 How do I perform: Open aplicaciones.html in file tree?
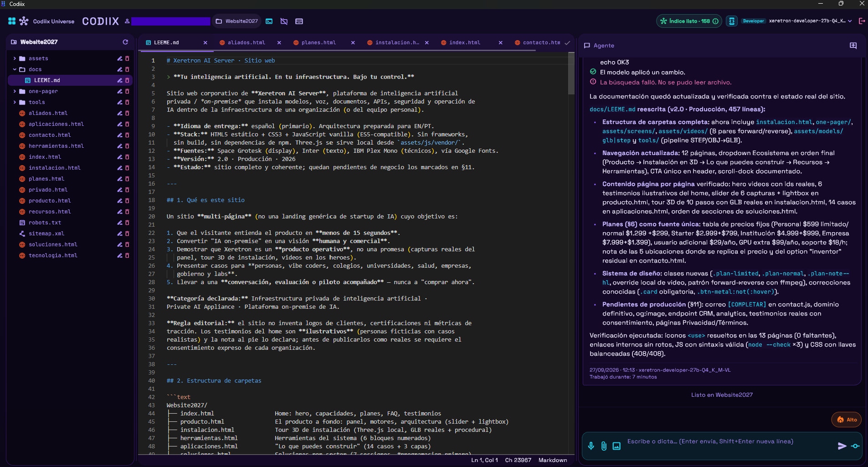point(56,124)
